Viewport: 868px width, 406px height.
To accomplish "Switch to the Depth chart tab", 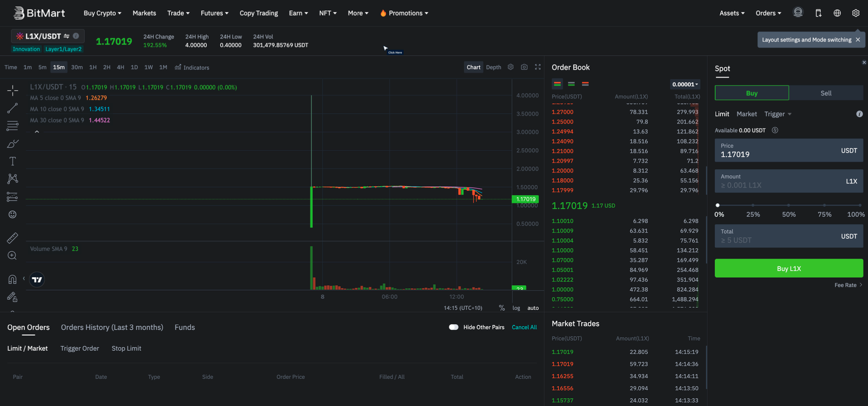I will pyautogui.click(x=493, y=67).
